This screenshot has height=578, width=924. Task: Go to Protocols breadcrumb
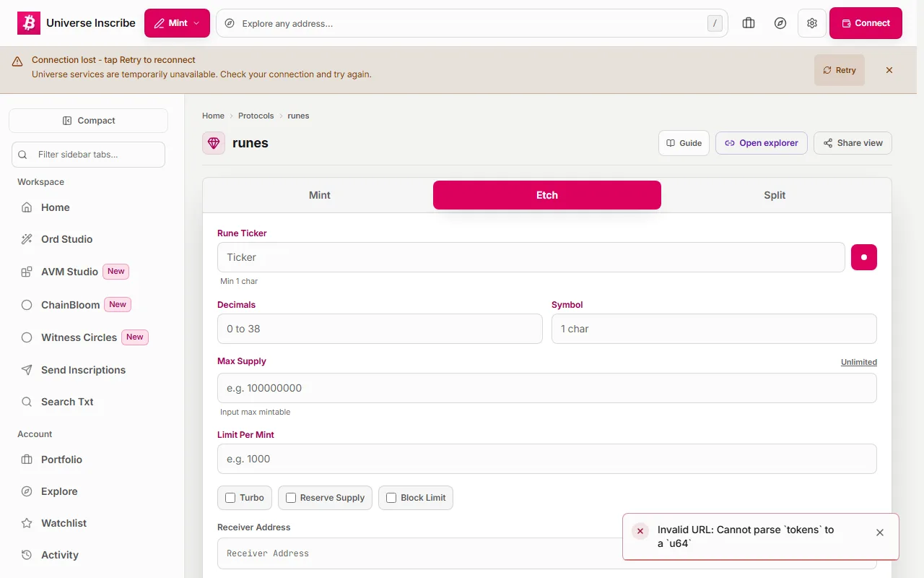pos(256,116)
